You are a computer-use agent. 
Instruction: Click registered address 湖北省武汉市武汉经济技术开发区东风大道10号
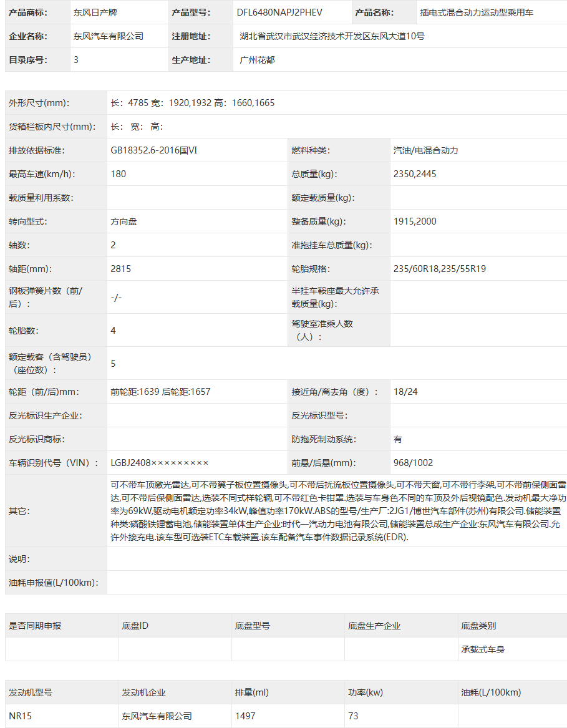pos(332,36)
